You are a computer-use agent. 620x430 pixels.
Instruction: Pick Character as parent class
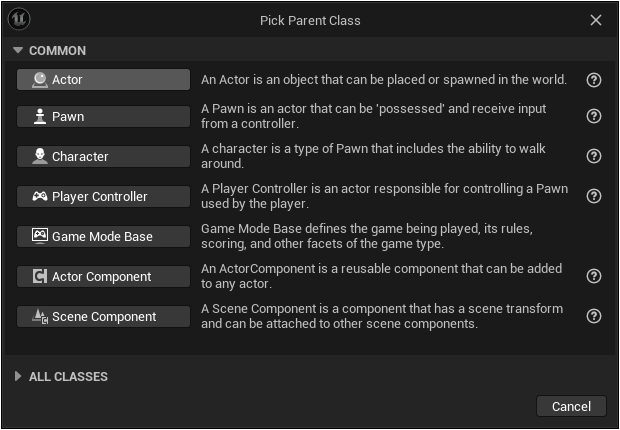tap(103, 157)
